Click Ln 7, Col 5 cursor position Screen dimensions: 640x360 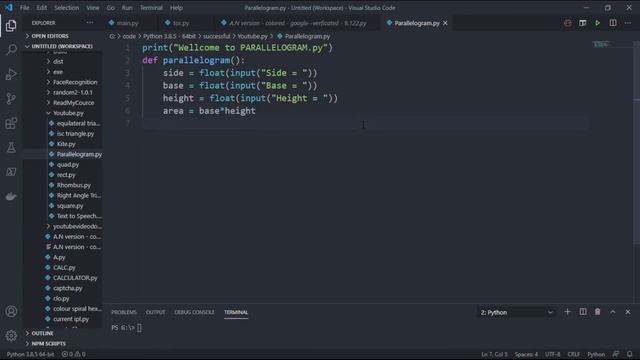494,354
